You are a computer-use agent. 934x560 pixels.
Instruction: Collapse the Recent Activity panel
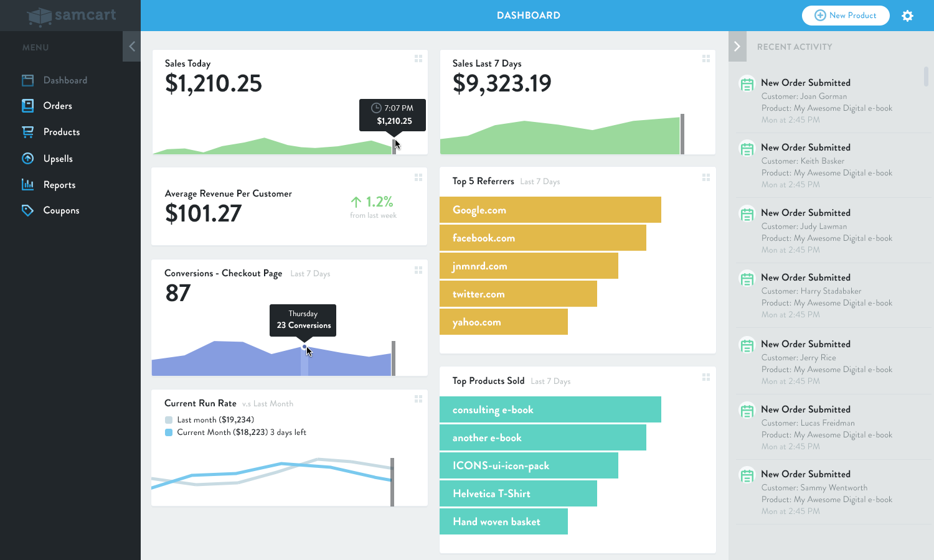click(737, 46)
